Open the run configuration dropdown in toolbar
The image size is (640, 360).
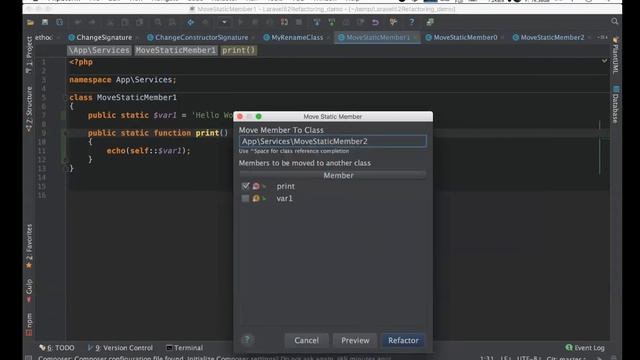[x=224, y=22]
